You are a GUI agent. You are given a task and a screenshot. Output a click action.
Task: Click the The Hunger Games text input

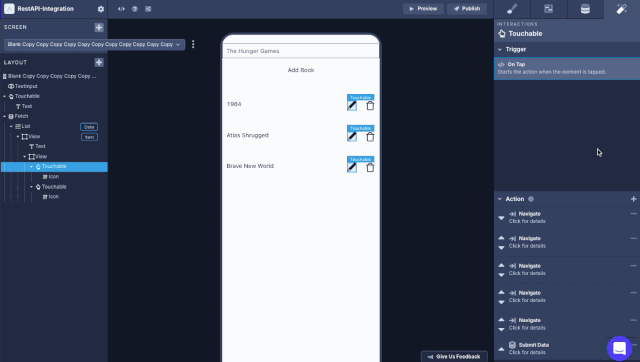click(x=301, y=51)
